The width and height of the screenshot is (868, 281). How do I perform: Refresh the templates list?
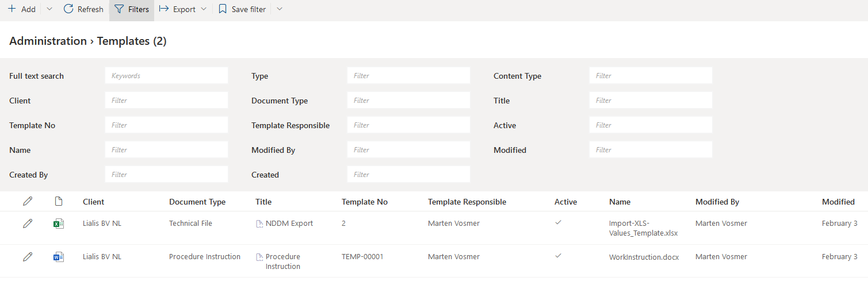point(83,9)
